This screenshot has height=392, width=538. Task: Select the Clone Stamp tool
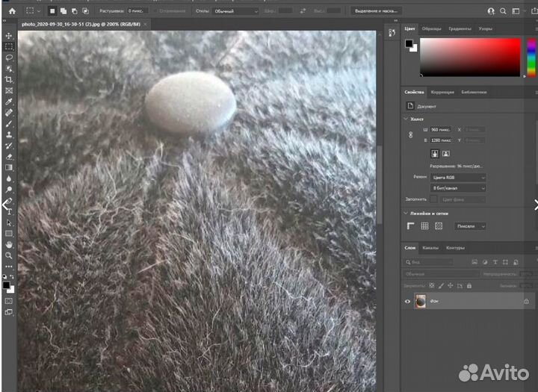tap(9, 134)
